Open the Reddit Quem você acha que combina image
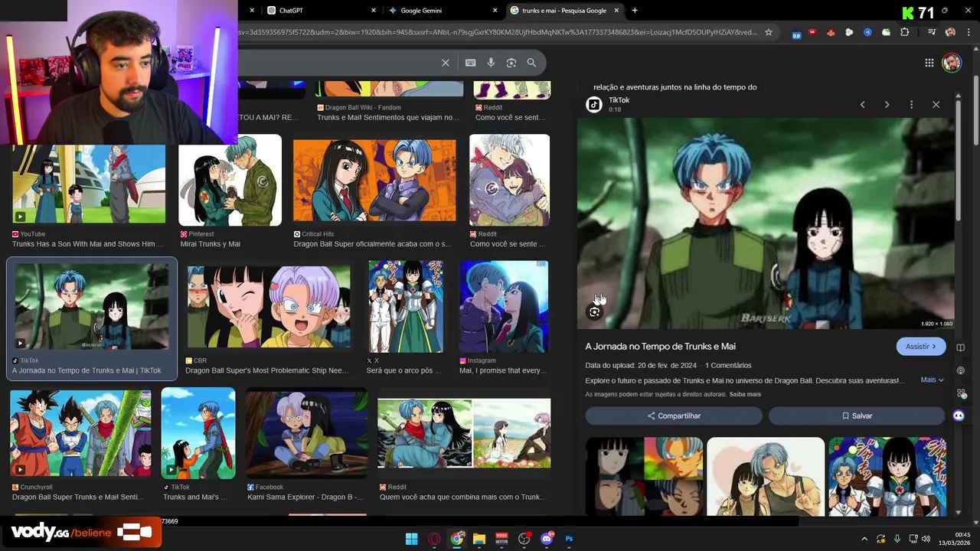This screenshot has width=980, height=551. tap(464, 433)
